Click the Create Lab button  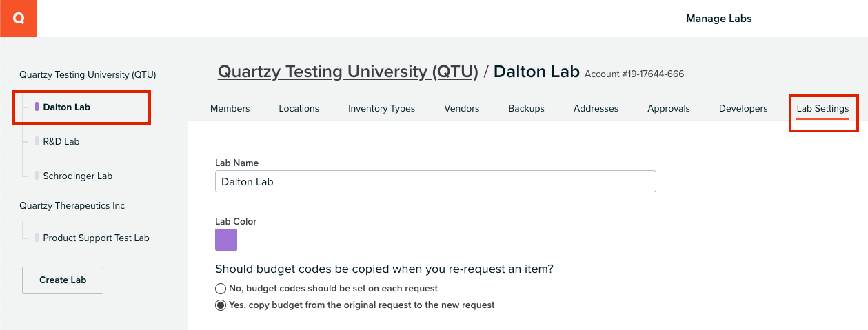click(x=63, y=280)
